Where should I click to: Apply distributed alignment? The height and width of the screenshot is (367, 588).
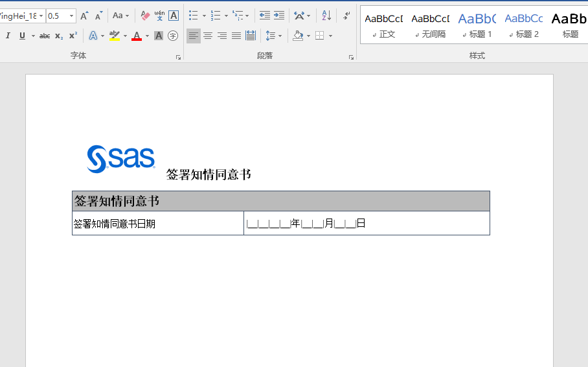[x=251, y=36]
